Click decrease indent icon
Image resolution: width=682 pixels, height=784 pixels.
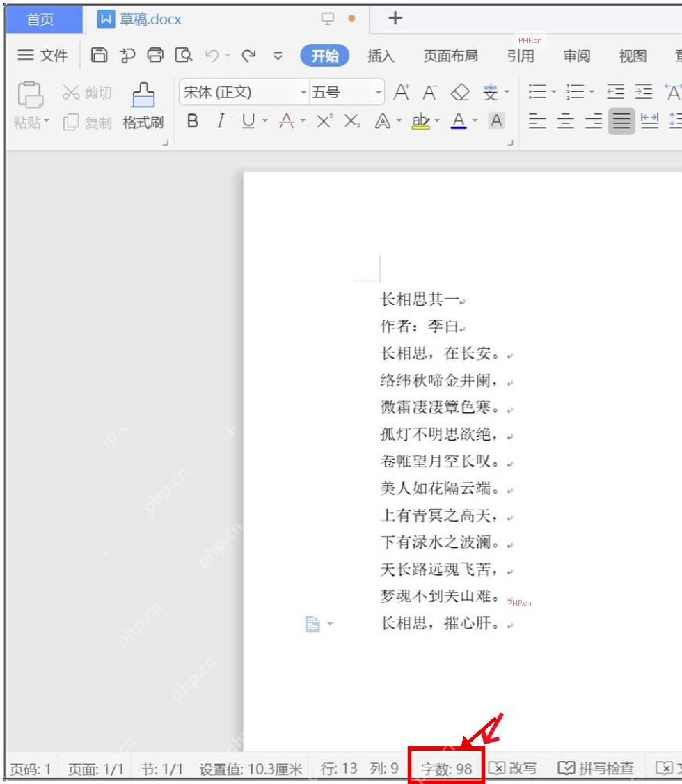[616, 91]
